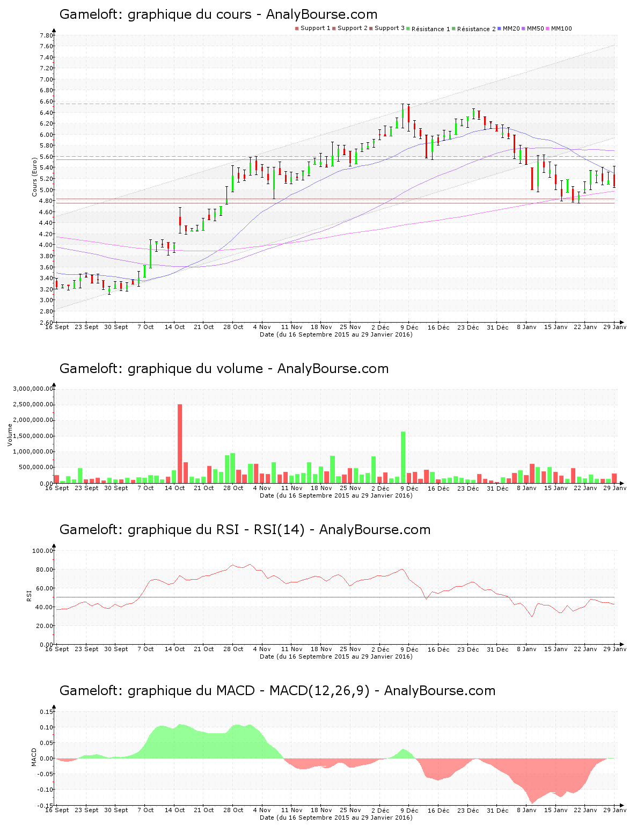
Task: Click the date range caption under RSI chart
Action: pos(336,656)
